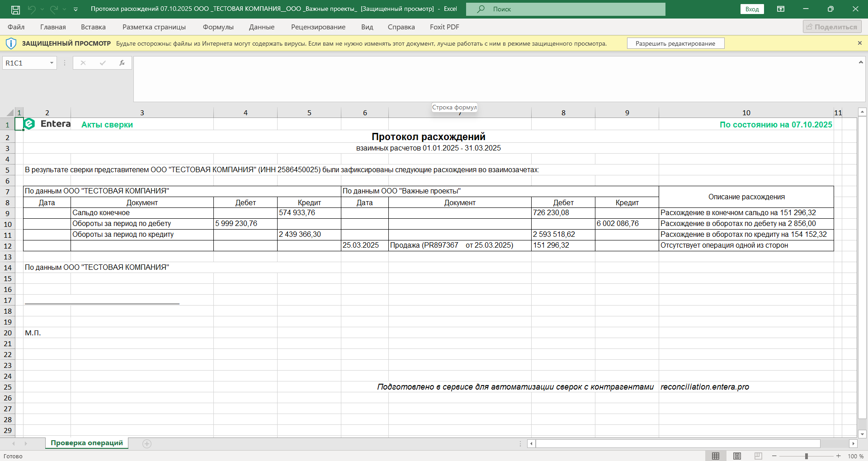Open the Рецензирование ribbon tab
Screen dimensions: 868x461
[318, 27]
